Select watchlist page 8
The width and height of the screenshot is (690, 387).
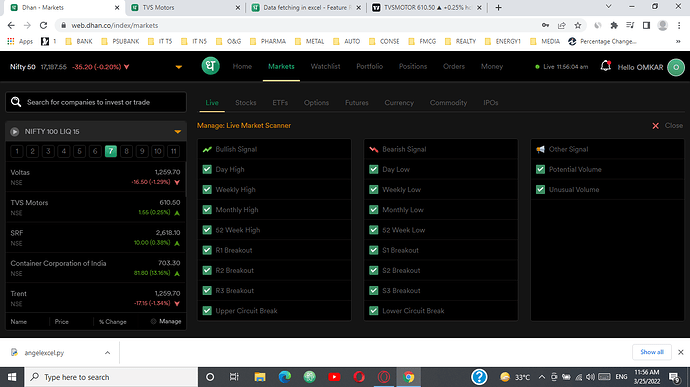coord(126,151)
